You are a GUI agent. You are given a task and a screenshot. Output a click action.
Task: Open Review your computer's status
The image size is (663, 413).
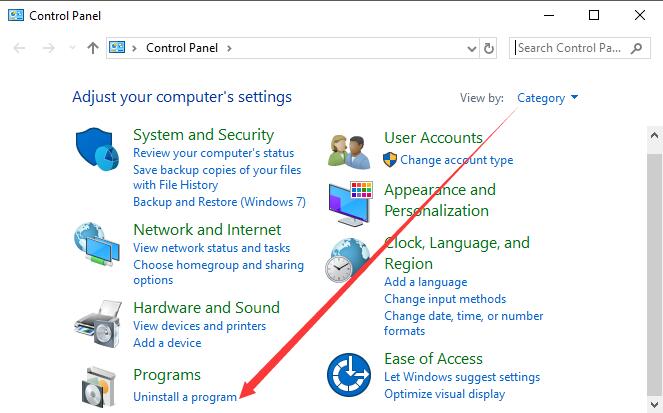click(214, 153)
